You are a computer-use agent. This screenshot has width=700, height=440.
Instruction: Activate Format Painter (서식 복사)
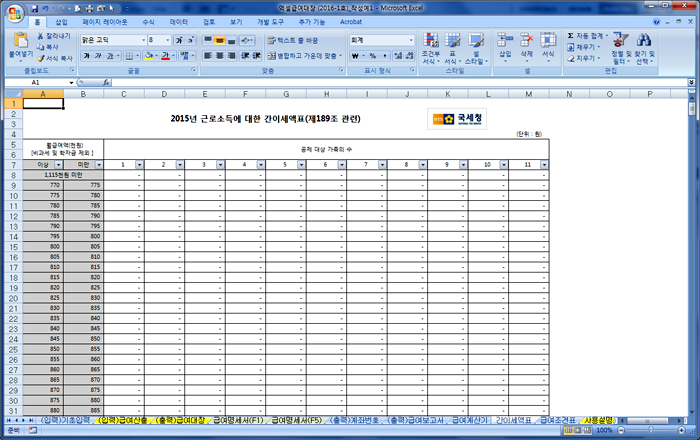(55, 58)
